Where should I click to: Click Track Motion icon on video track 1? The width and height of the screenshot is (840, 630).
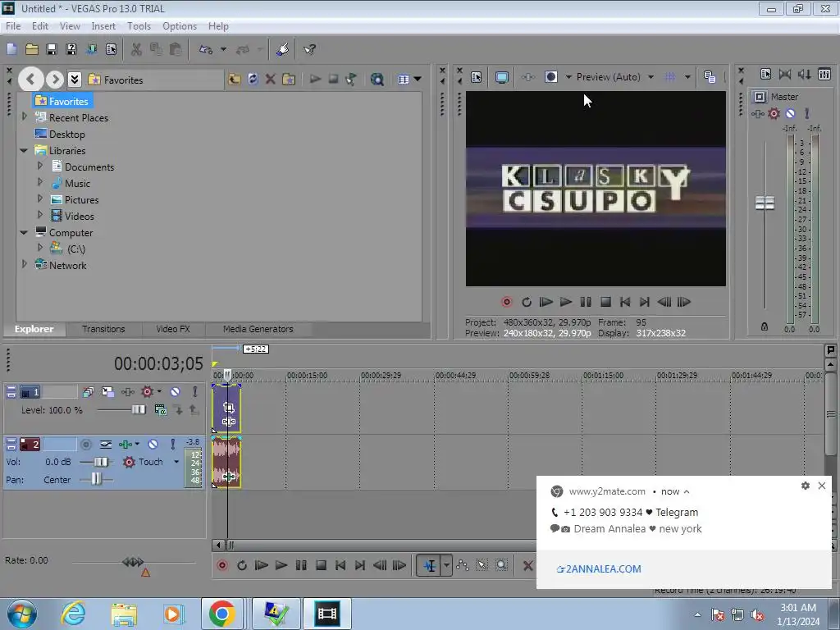(107, 392)
